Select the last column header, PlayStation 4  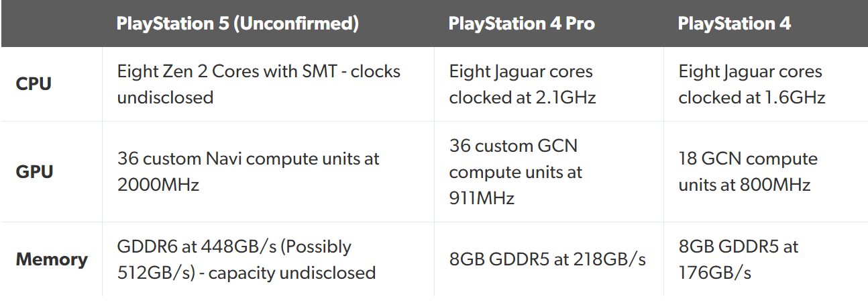[734, 24]
